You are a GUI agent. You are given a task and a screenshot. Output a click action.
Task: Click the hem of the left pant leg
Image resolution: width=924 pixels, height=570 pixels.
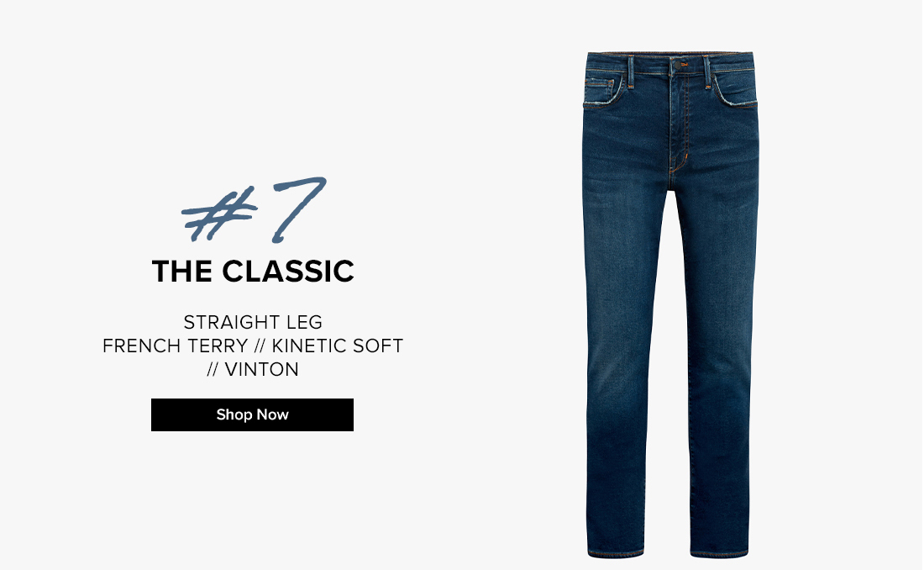[616, 553]
